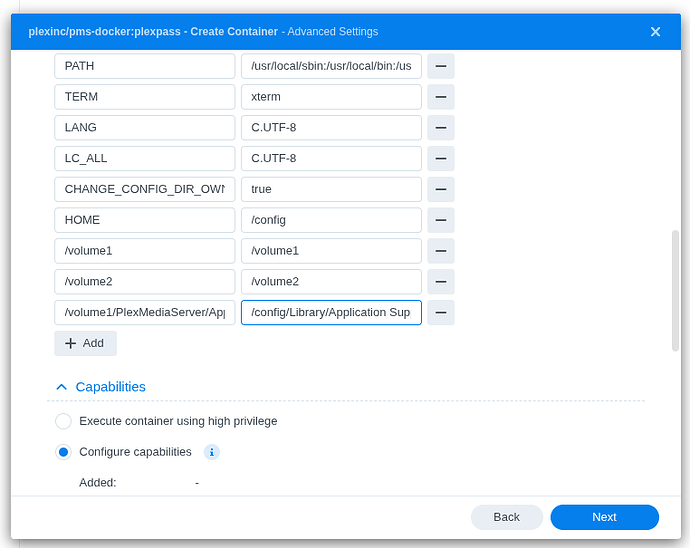Collapse the Capabilities section
690x548 pixels.
[62, 387]
